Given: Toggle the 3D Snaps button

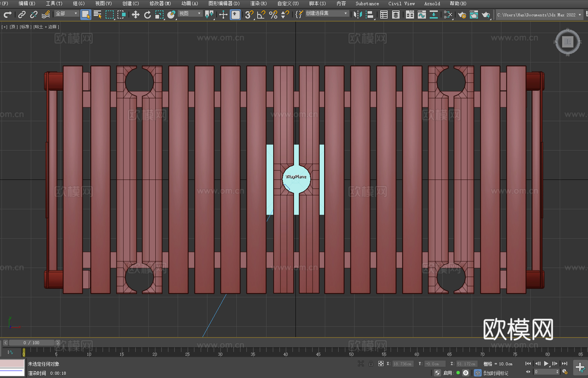Looking at the screenshot, I should [x=249, y=14].
